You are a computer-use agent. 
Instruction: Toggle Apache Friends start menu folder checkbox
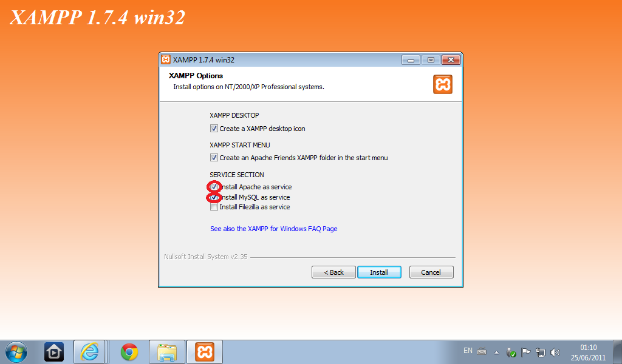pos(214,158)
